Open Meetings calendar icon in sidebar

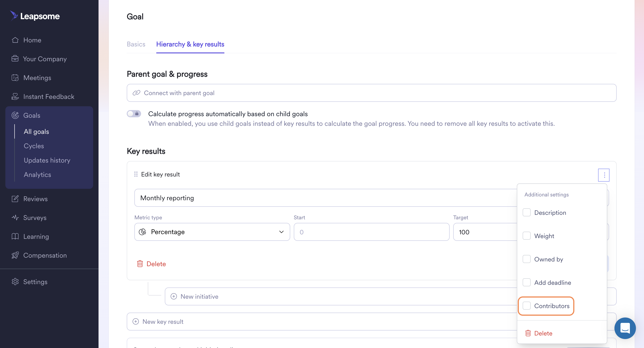pos(15,78)
